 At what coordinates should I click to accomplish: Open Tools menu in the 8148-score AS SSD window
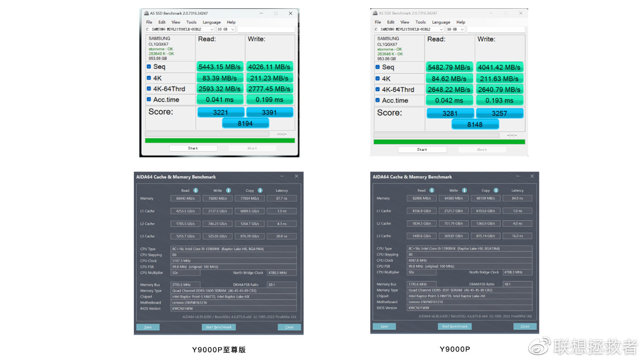(x=420, y=22)
